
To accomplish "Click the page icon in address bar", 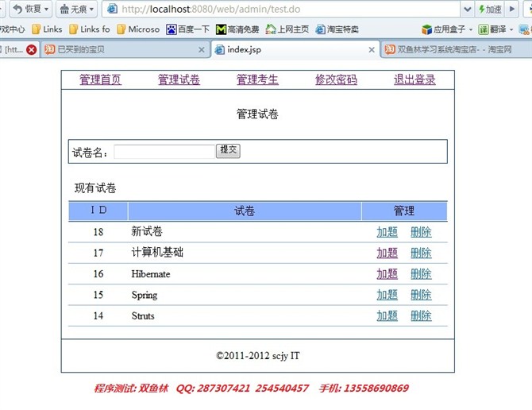I will (x=113, y=9).
